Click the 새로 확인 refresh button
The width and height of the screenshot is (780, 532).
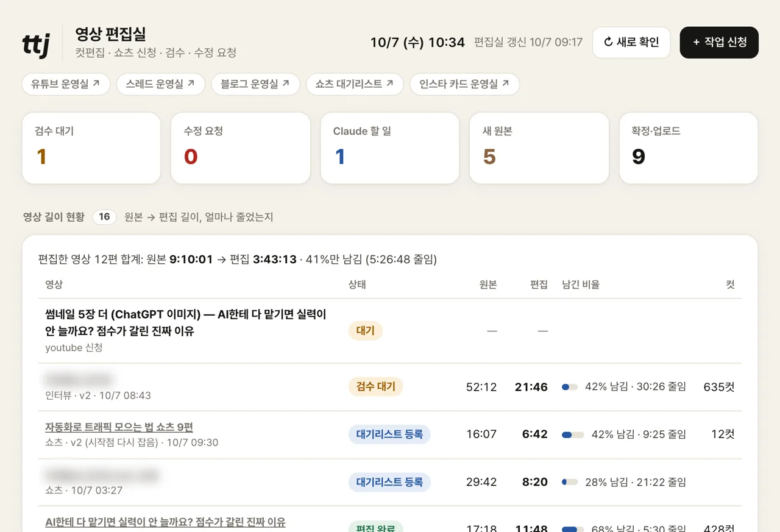(631, 42)
